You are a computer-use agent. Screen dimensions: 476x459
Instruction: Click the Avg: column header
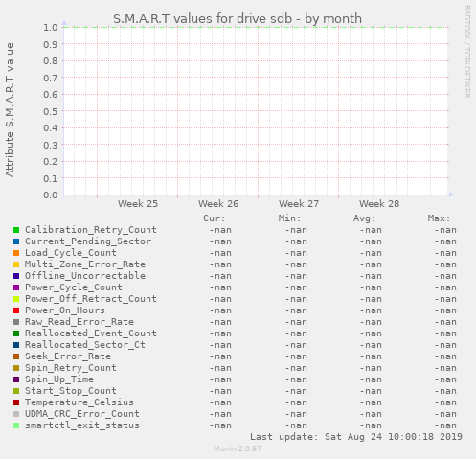click(x=364, y=218)
